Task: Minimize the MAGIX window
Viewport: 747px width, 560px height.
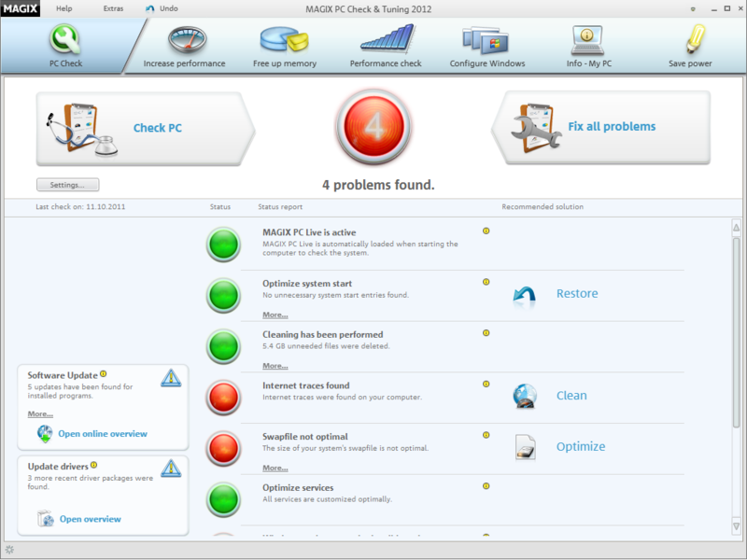Action: pyautogui.click(x=713, y=9)
